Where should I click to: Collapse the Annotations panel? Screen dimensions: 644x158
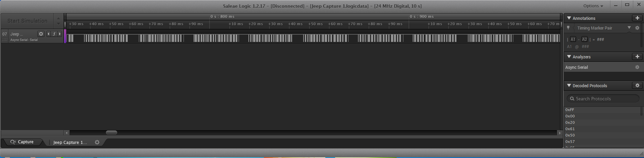(x=569, y=18)
